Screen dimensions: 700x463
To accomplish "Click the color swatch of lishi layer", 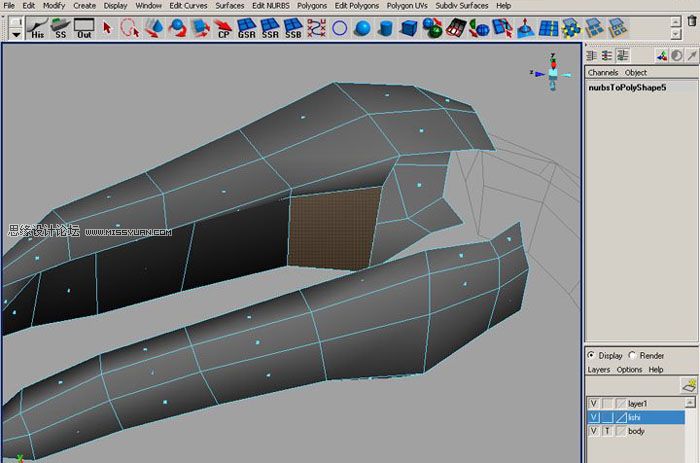I will click(620, 417).
